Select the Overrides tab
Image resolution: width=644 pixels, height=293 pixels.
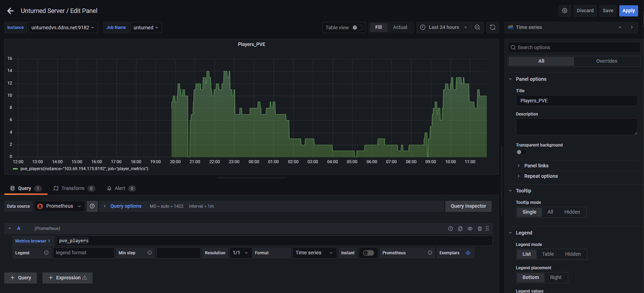606,61
